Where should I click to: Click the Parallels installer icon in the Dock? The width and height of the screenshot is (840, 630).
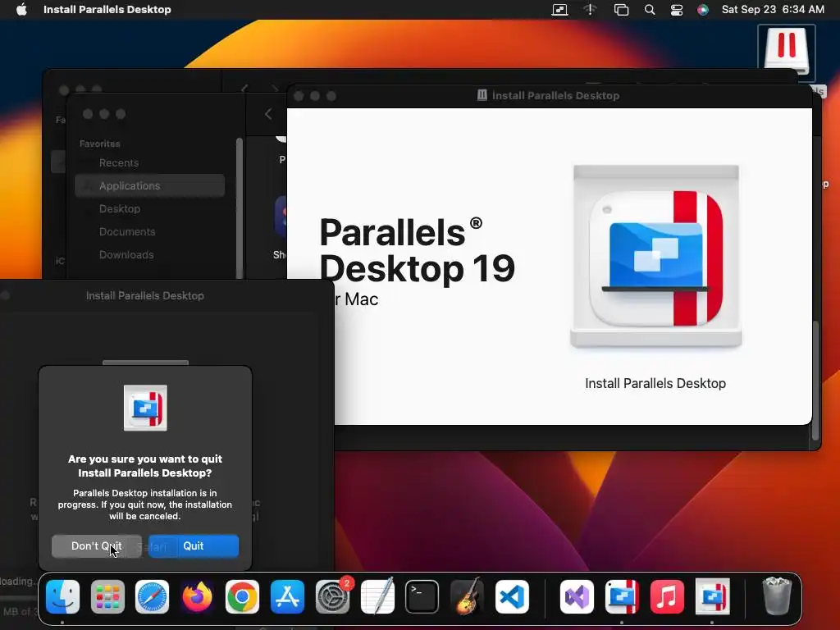pos(712,597)
